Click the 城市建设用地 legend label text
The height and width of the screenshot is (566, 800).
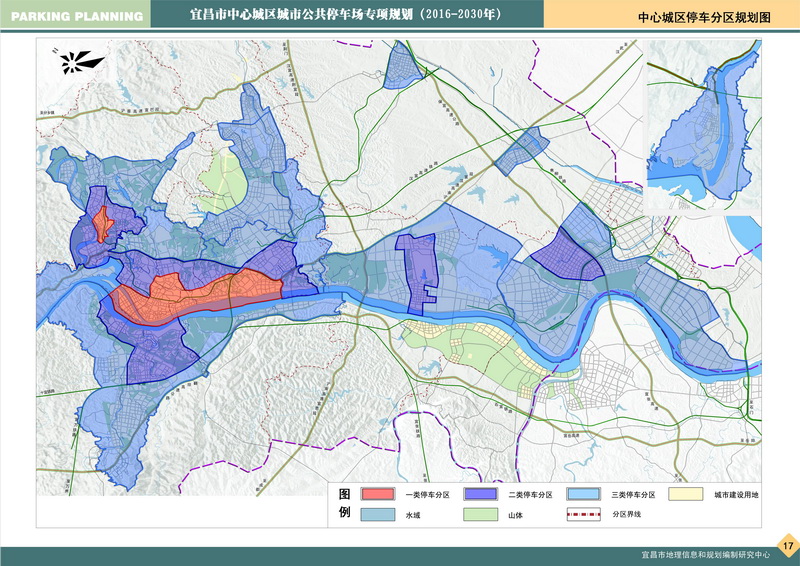click(737, 495)
